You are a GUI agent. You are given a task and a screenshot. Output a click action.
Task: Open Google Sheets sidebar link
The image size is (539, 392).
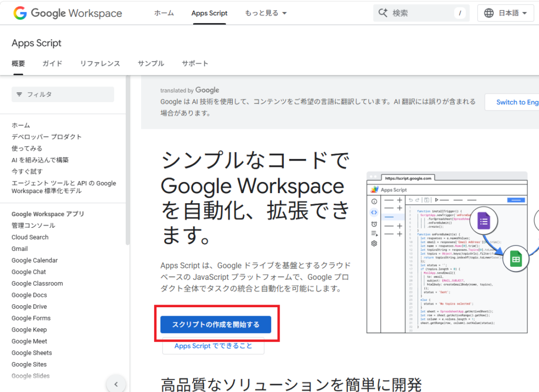[32, 353]
